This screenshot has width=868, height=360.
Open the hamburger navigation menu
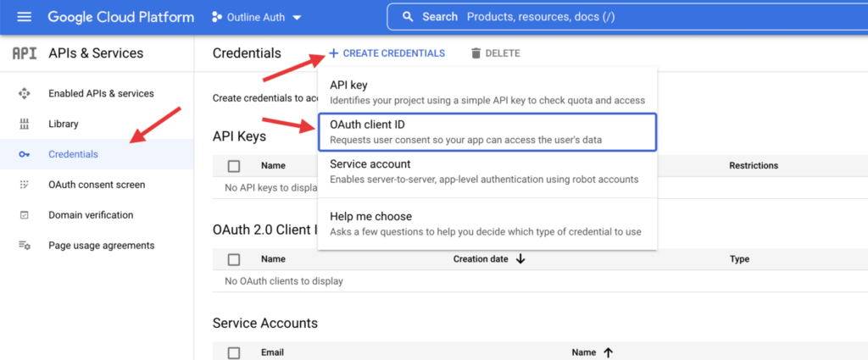(x=25, y=17)
